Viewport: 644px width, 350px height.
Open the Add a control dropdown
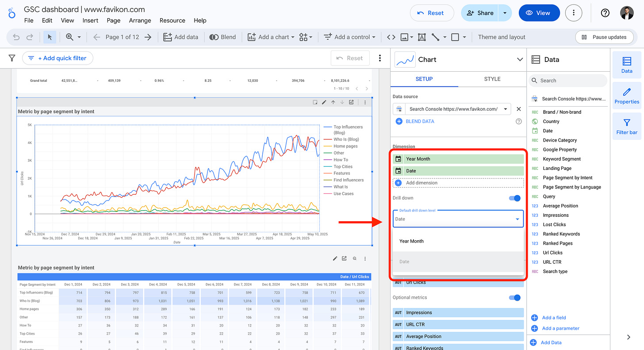[349, 37]
